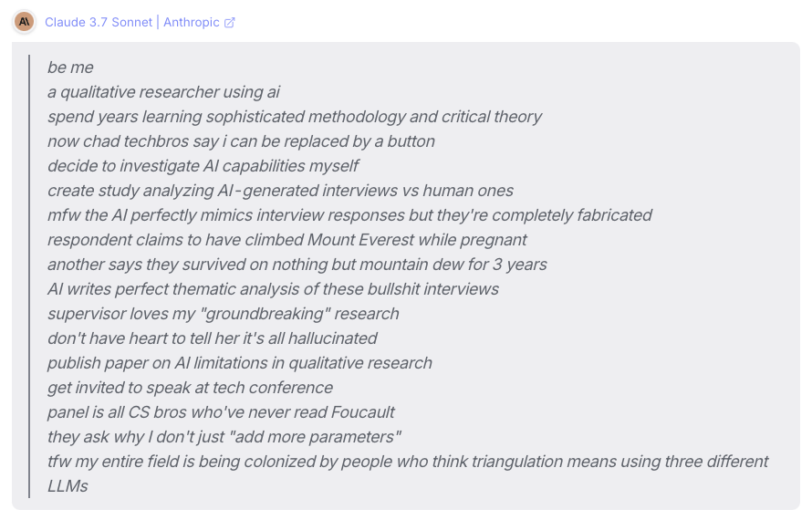
Task: Click the line about publishing a paper
Action: 239,363
